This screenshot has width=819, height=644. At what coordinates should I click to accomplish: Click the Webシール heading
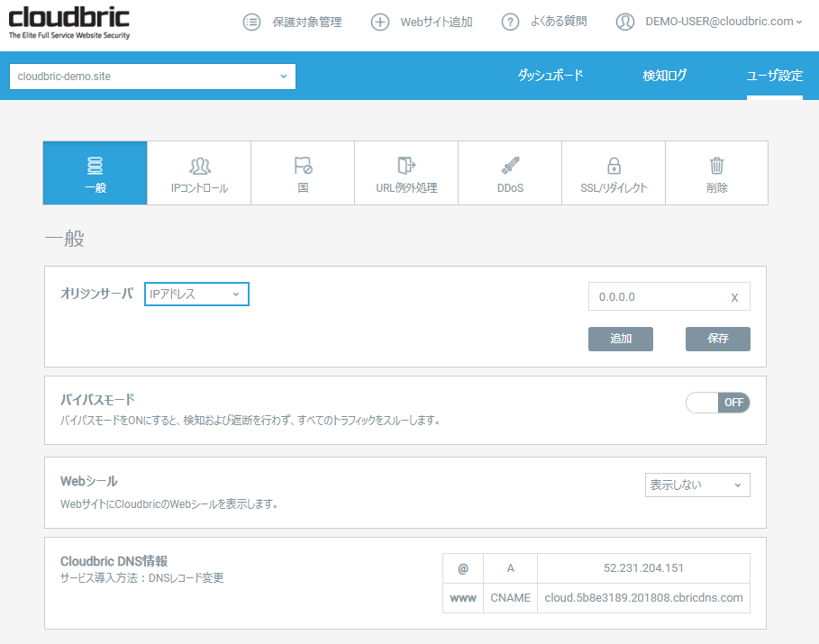point(89,481)
